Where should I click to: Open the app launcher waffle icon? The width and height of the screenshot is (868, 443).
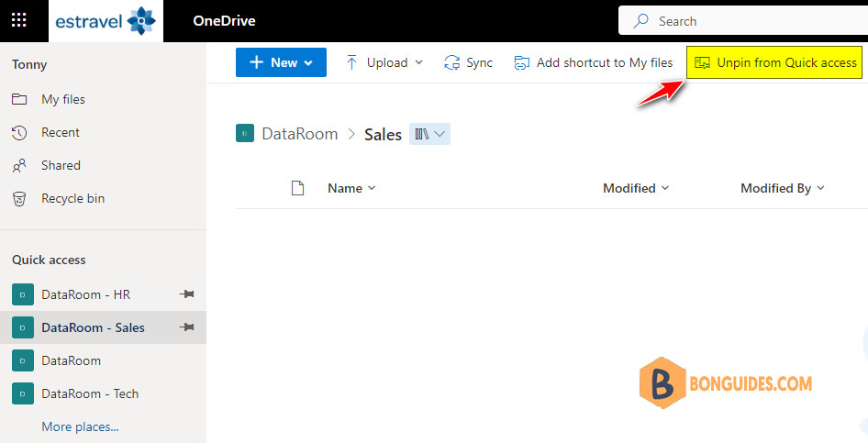19,20
